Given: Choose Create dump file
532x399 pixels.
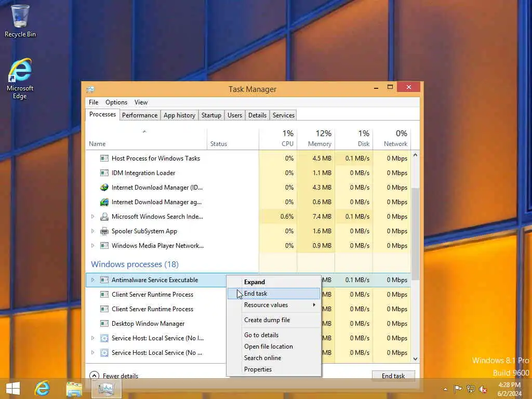Looking at the screenshot, I should click(274, 320).
